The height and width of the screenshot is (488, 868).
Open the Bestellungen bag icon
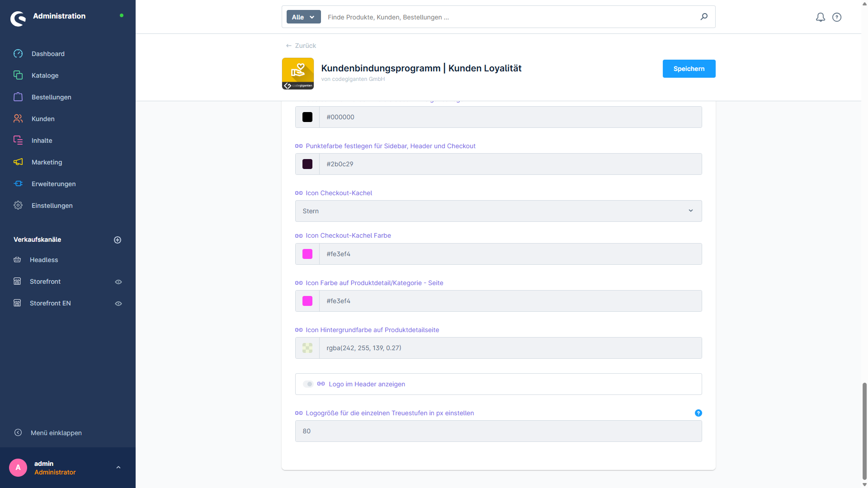point(18,97)
